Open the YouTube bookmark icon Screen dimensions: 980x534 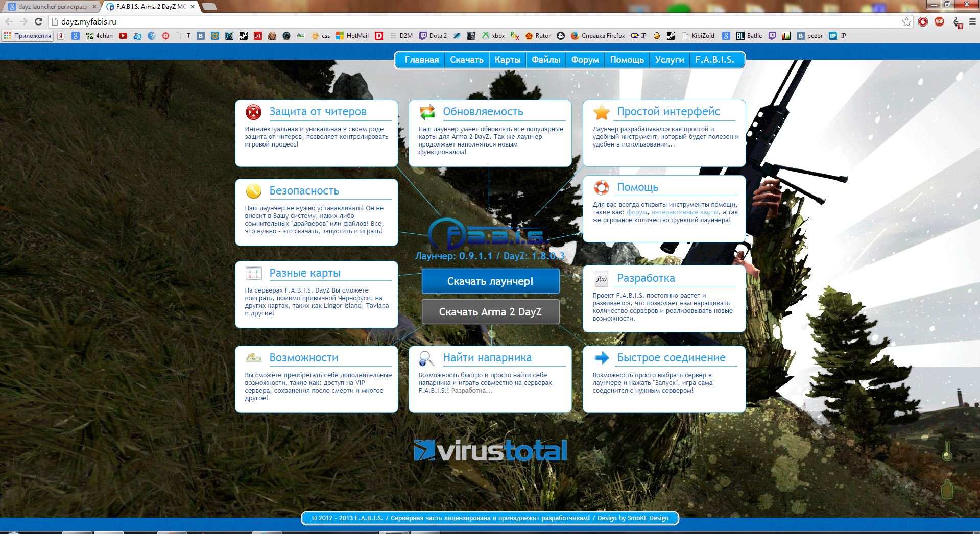(123, 36)
